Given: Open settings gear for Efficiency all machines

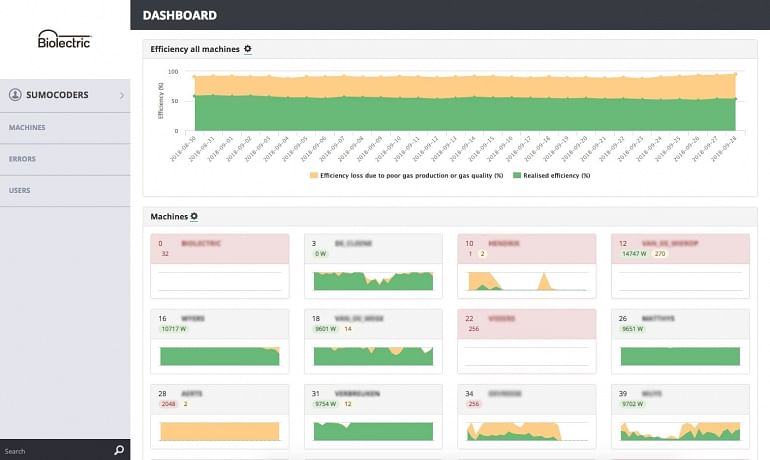Looking at the screenshot, I should (x=248, y=49).
